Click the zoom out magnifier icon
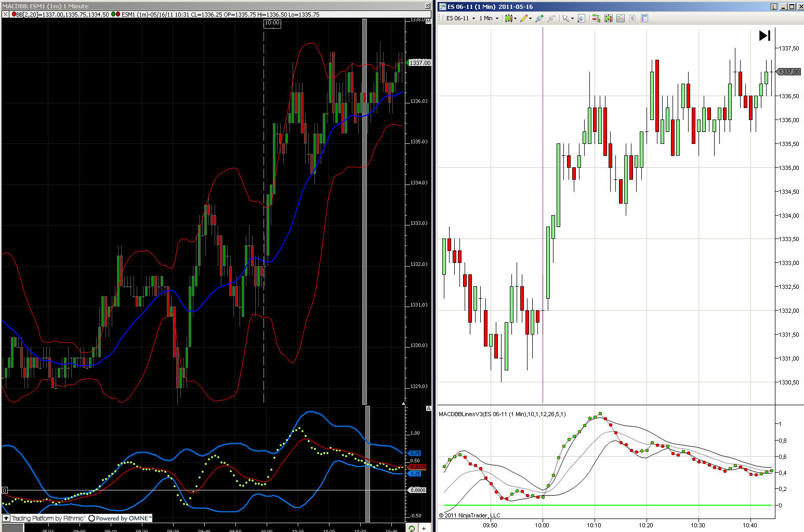The width and height of the screenshot is (804, 532). (551, 18)
